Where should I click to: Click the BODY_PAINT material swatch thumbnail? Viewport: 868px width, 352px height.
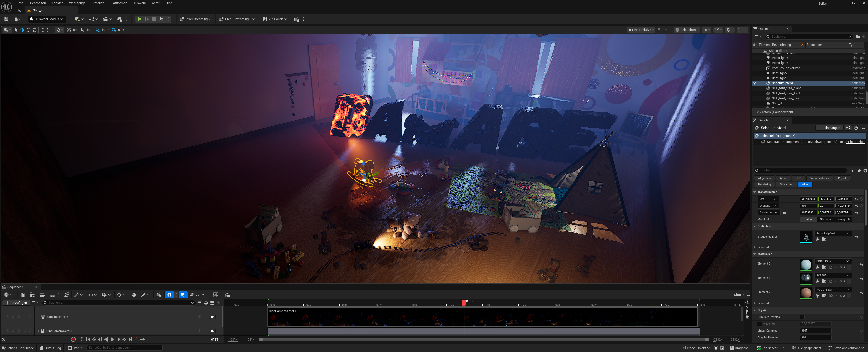click(806, 265)
